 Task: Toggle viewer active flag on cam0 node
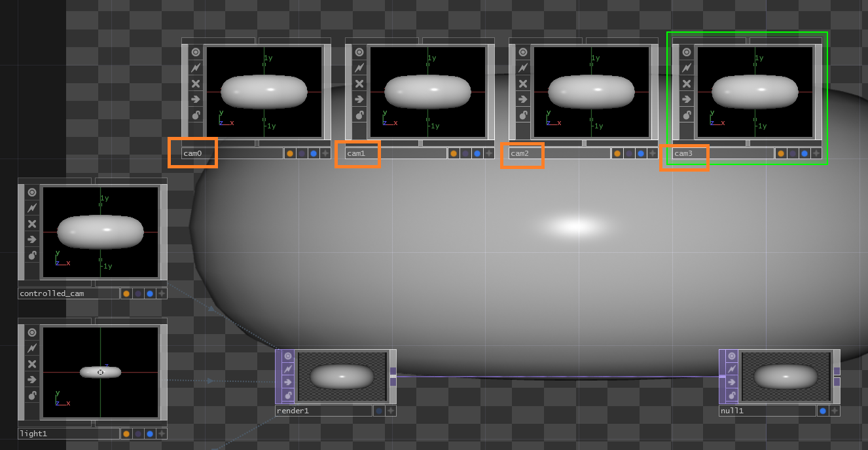tap(195, 52)
